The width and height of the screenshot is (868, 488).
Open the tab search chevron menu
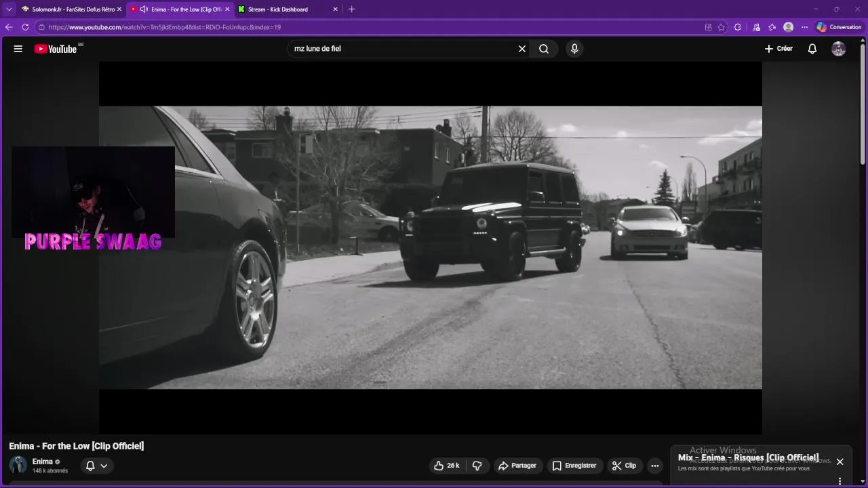pyautogui.click(x=9, y=9)
